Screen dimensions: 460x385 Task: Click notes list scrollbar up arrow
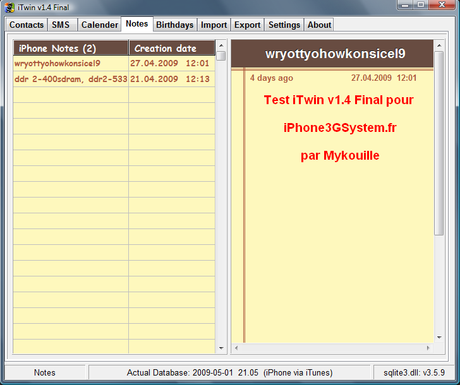click(x=221, y=45)
